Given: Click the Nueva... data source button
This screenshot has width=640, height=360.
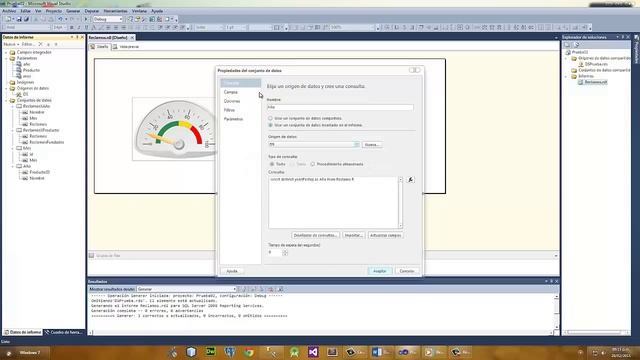Looking at the screenshot, I should (372, 144).
